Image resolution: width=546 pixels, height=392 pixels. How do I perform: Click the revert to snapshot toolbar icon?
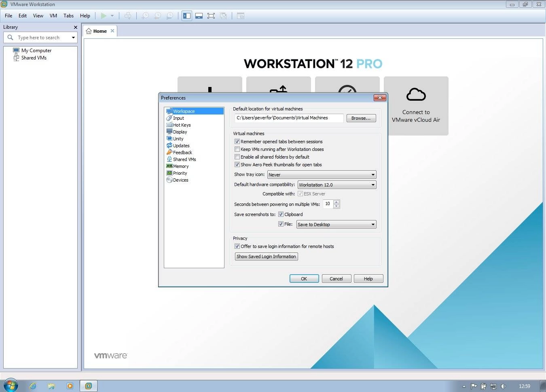point(158,16)
